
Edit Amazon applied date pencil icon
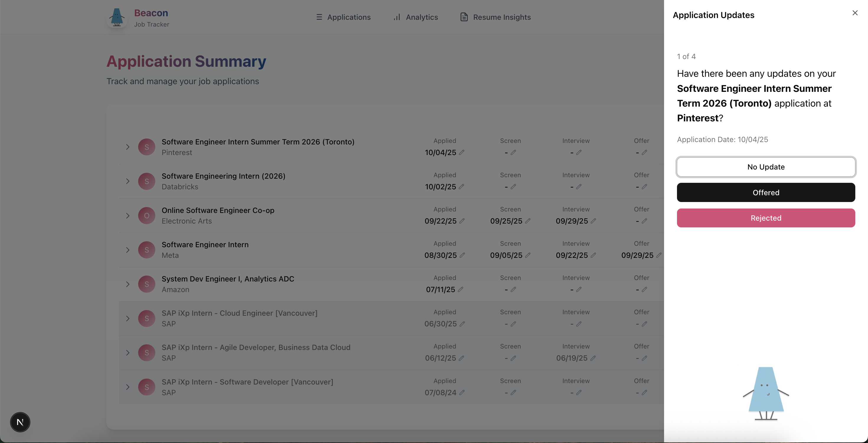tap(461, 290)
